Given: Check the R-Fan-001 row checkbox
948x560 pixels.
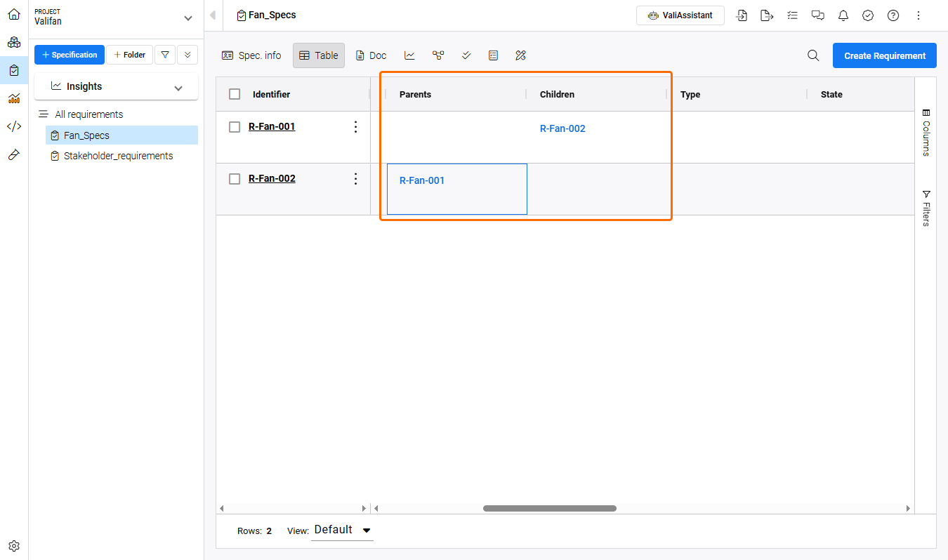Looking at the screenshot, I should (x=235, y=127).
